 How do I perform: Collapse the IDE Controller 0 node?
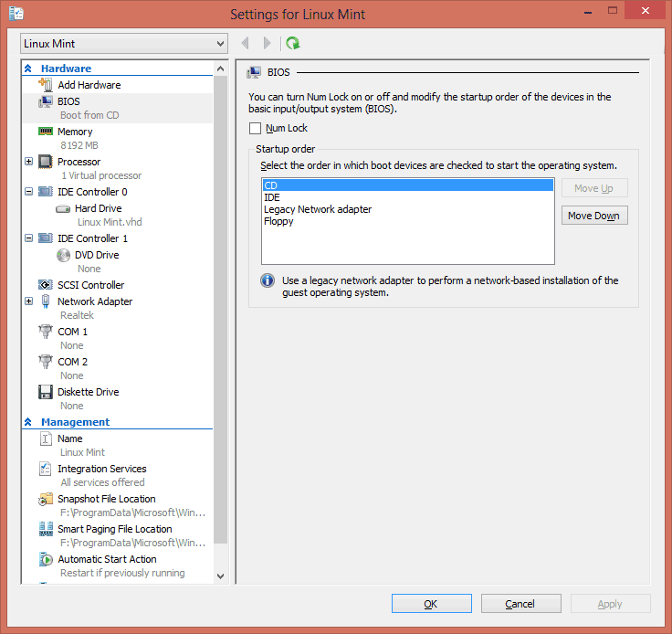tap(28, 192)
